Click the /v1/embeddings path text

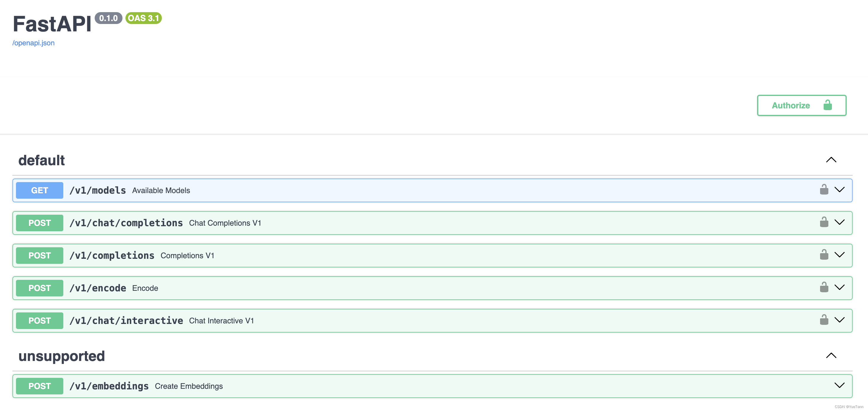click(x=109, y=386)
